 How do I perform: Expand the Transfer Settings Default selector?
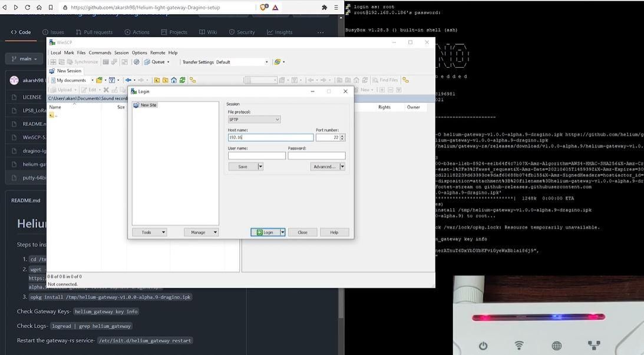pyautogui.click(x=266, y=62)
